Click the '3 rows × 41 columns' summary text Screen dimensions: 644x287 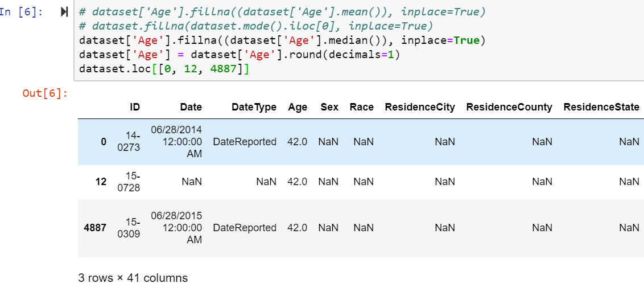[133, 278]
